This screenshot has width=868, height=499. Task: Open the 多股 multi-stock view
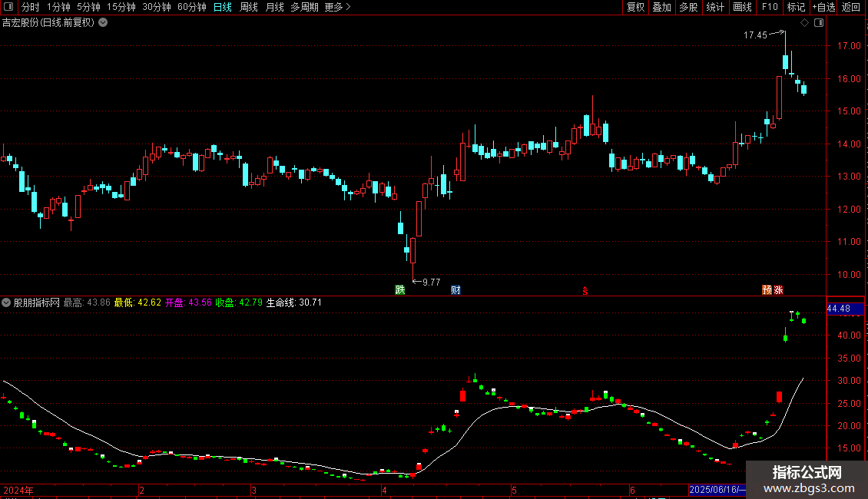pos(688,7)
